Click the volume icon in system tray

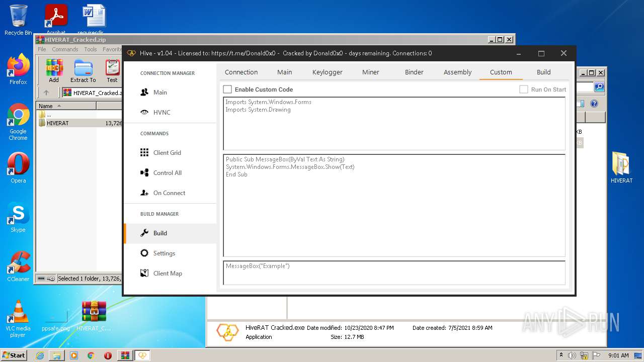(572, 355)
